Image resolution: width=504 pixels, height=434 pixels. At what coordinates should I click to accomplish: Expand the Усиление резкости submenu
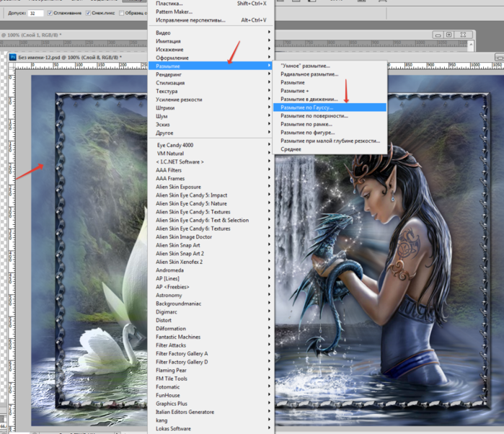(x=211, y=99)
